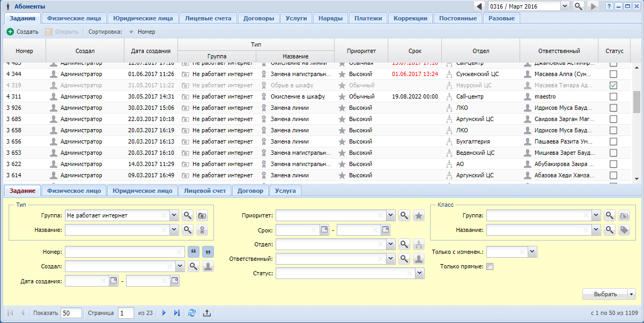The image size is (644, 323).
Task: Open calendar for Дата создания end
Action: click(174, 280)
